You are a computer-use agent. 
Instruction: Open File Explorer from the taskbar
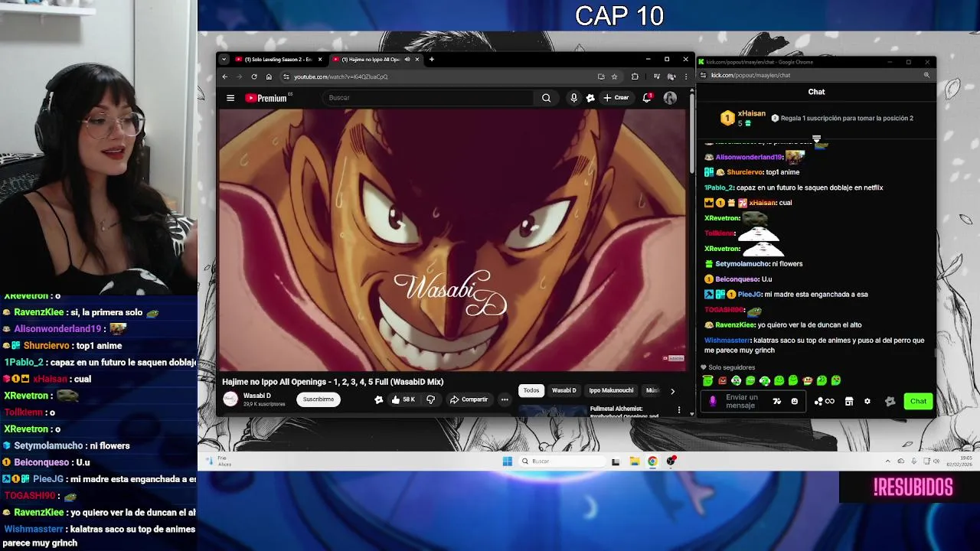point(635,461)
